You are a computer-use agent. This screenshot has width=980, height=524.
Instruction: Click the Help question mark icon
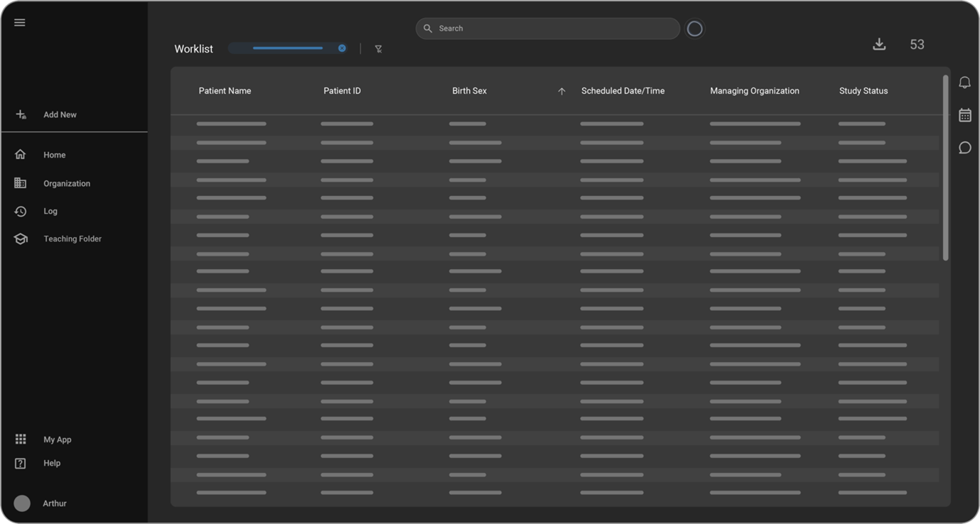click(x=21, y=463)
